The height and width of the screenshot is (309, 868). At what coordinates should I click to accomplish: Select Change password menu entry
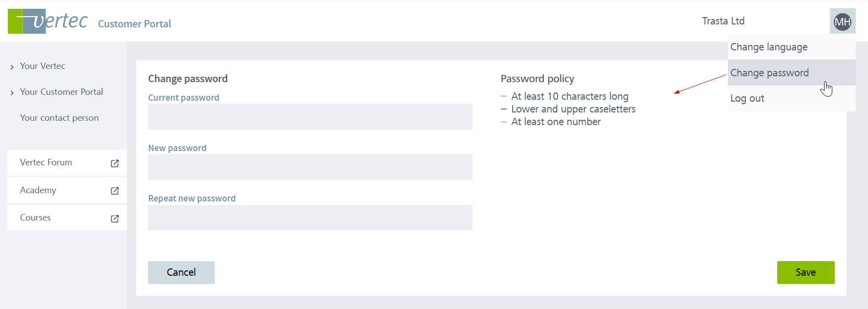[x=769, y=73]
